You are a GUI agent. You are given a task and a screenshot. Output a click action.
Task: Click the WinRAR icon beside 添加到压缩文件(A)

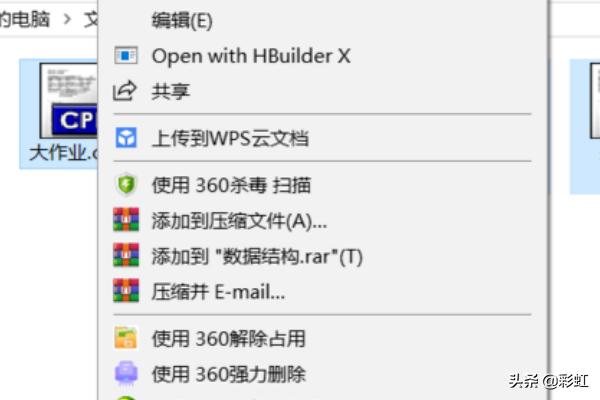[x=126, y=220]
